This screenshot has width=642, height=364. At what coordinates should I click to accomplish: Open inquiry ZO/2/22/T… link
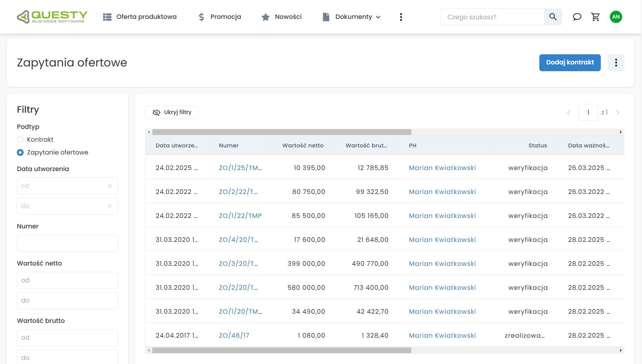click(238, 192)
